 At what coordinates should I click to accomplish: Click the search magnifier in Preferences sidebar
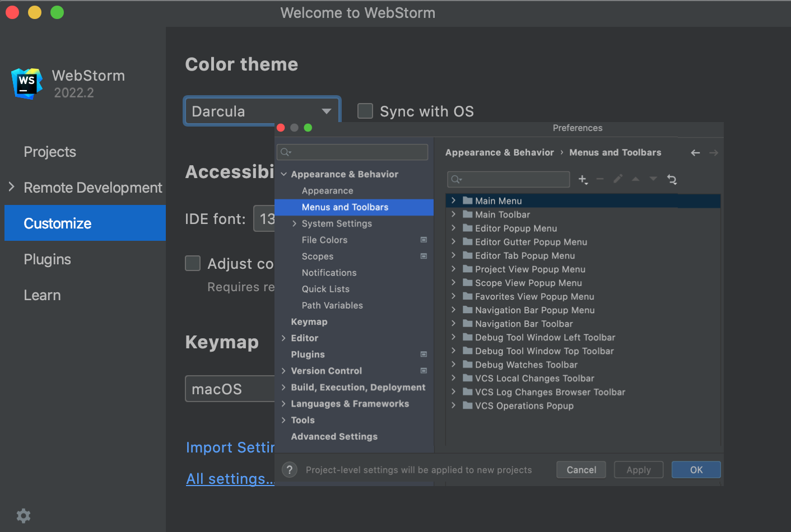click(x=286, y=152)
